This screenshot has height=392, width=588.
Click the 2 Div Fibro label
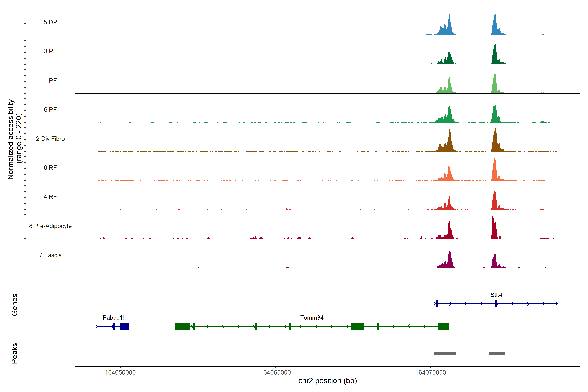click(x=50, y=139)
